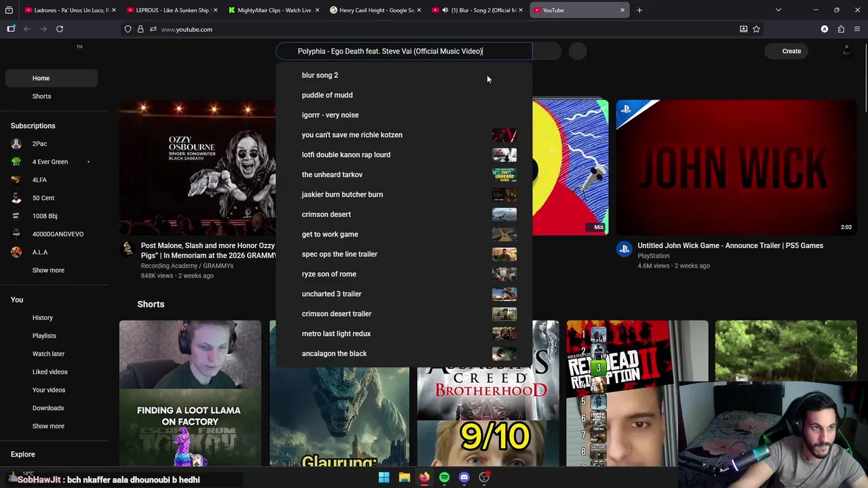Viewport: 868px width, 488px height.
Task: Close the YouTube tab
Action: pos(623,10)
